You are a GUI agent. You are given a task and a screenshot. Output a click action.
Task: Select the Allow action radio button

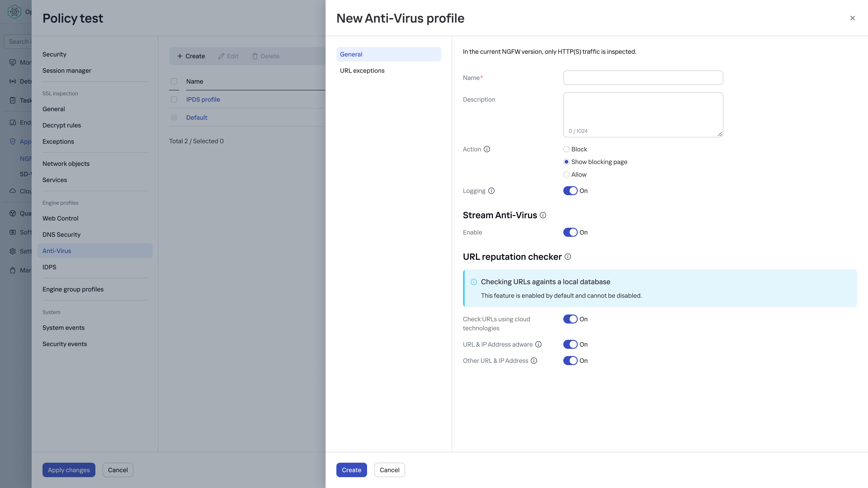click(x=566, y=174)
